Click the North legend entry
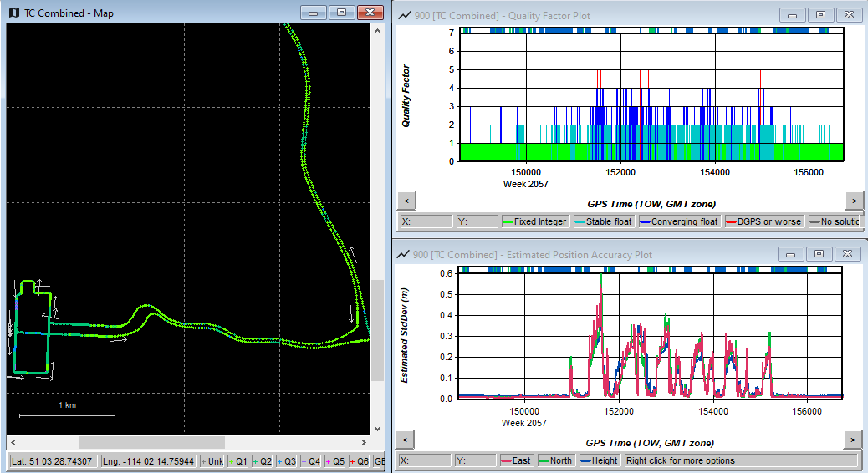868x473 pixels. [555, 460]
